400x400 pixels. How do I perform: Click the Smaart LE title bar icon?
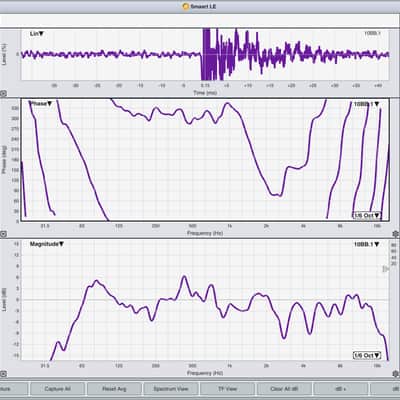tap(186, 6)
